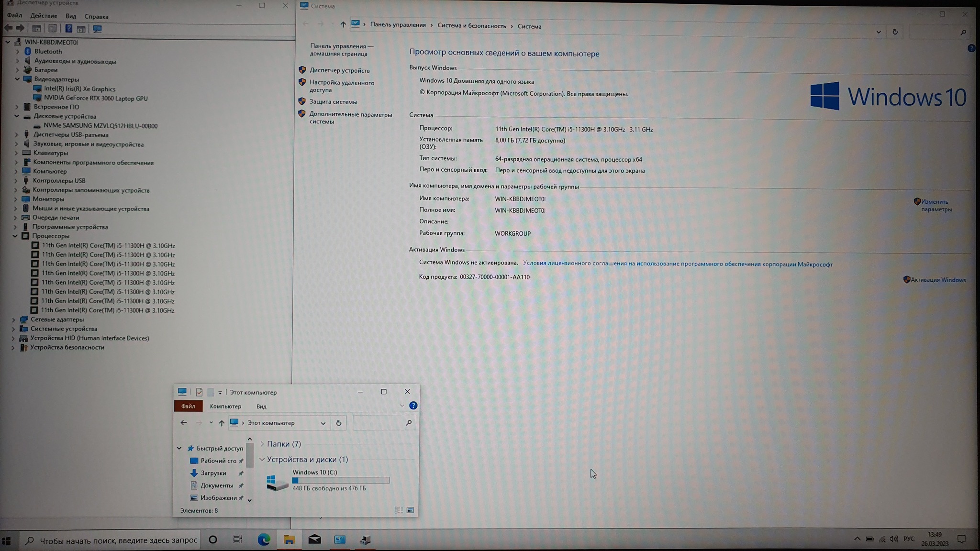Click the Активация Windows link
The image size is (980, 551).
[x=938, y=280]
